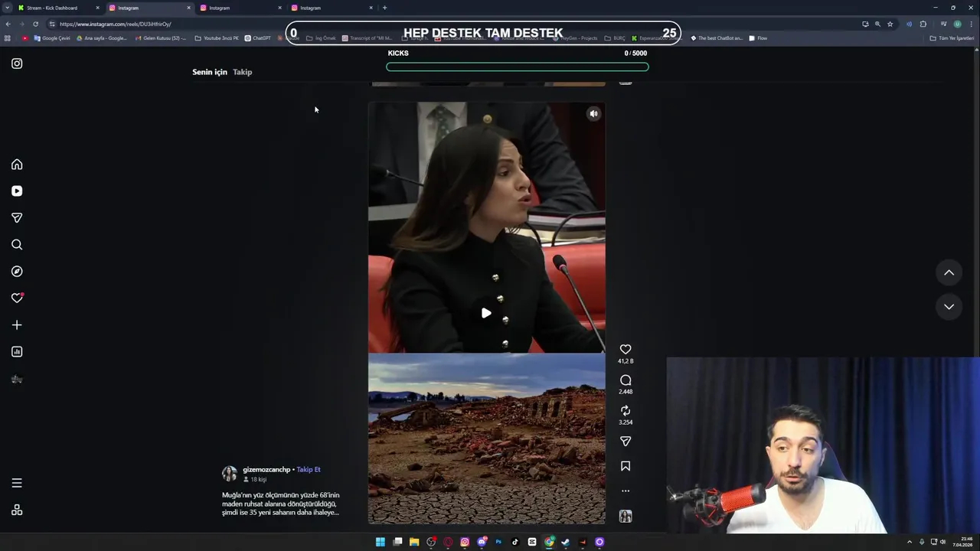Reload the Instagram page
Image resolution: width=980 pixels, height=551 pixels.
tap(35, 24)
